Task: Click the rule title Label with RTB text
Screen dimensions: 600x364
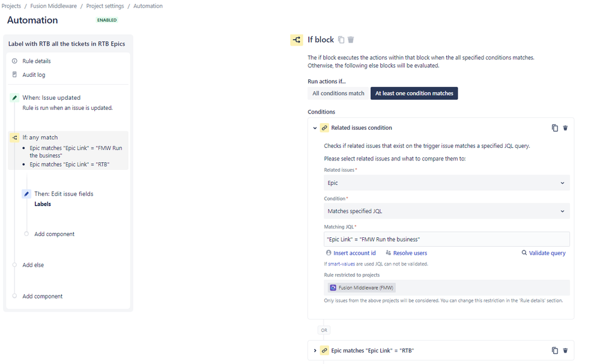Action: (67, 44)
